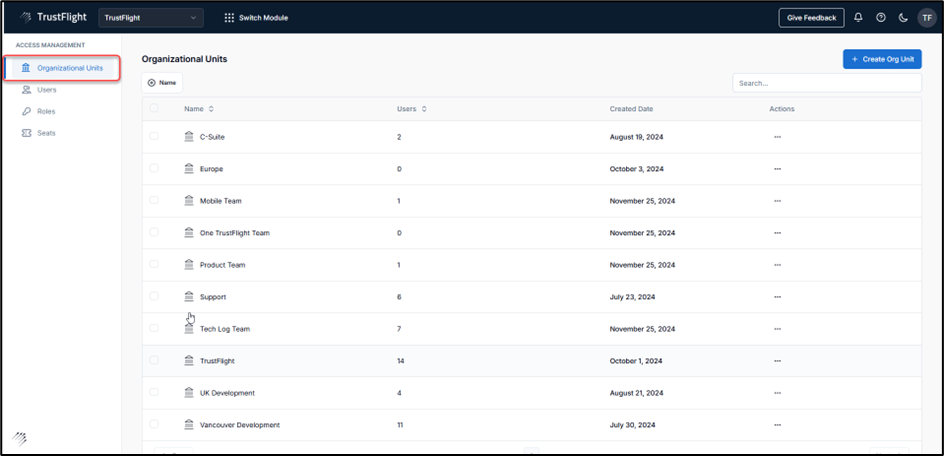
Task: Open actions ellipsis for Mobile Team
Action: coord(777,201)
